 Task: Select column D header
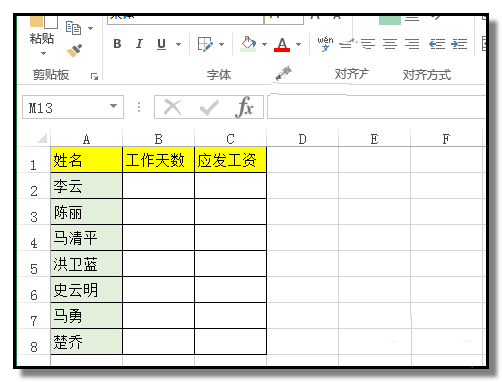302,139
